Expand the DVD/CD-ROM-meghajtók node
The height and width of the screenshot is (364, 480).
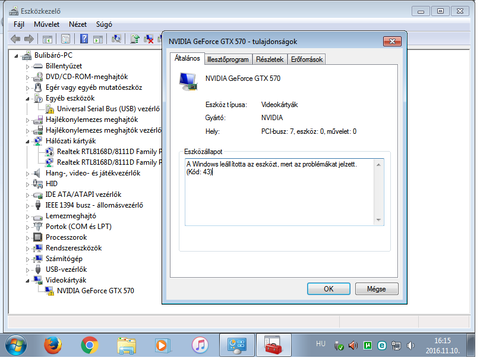click(x=27, y=77)
